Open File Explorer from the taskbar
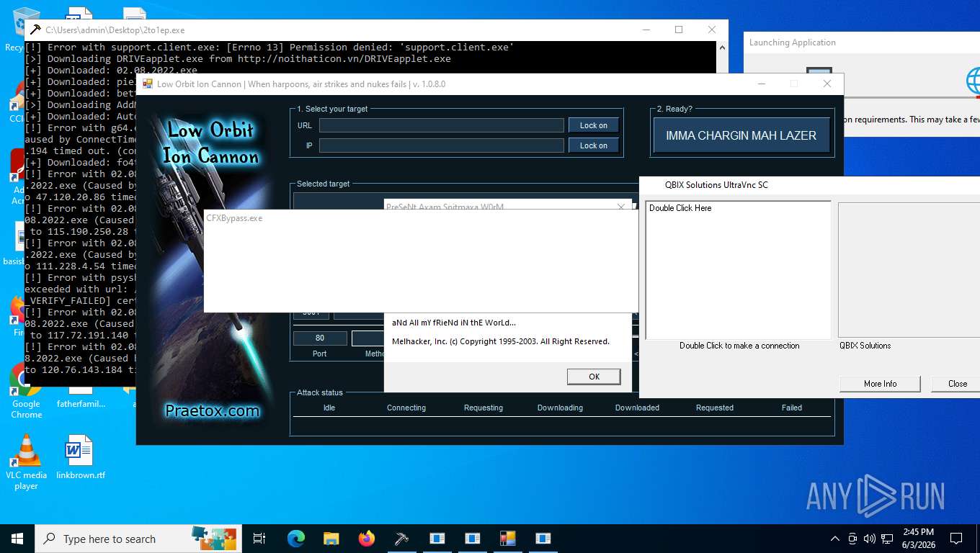The image size is (980, 553). coord(331,539)
